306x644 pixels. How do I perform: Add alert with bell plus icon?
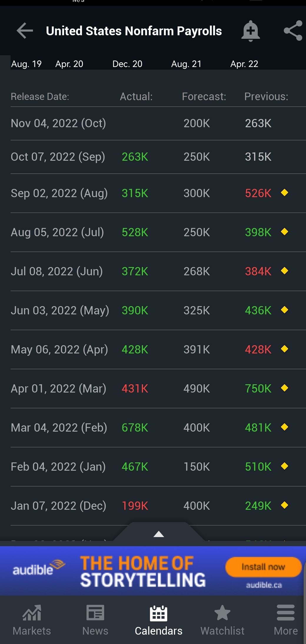[250, 31]
